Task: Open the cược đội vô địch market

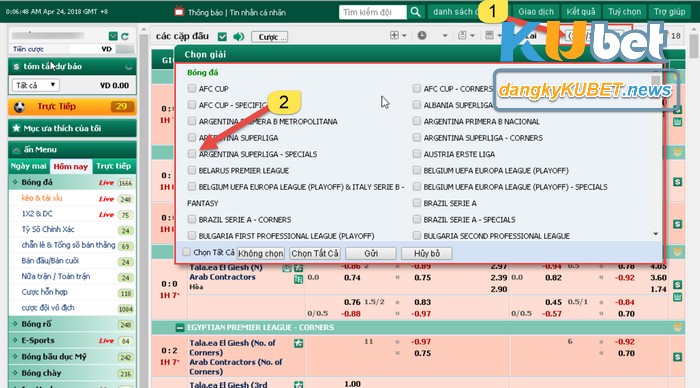Action: tap(48, 308)
